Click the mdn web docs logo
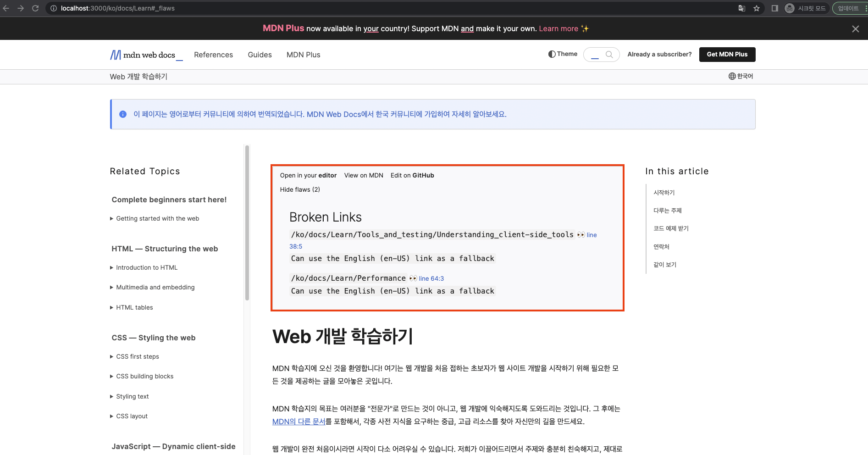 tap(146, 55)
